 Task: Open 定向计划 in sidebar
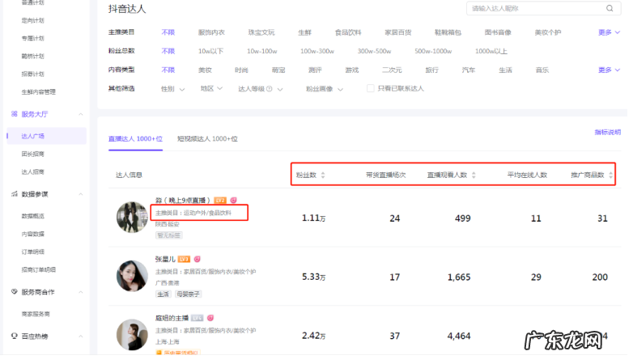[x=33, y=20]
